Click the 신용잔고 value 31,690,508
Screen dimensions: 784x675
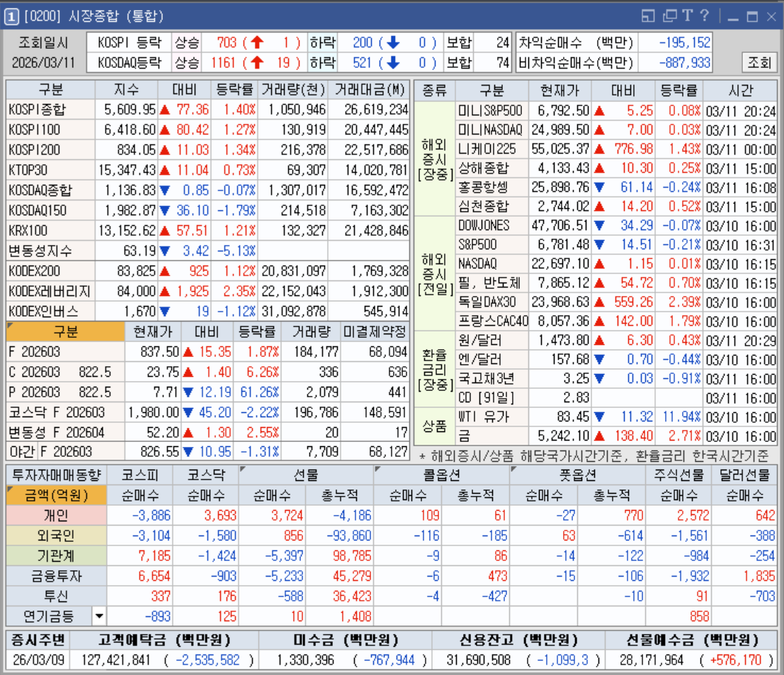click(x=479, y=660)
